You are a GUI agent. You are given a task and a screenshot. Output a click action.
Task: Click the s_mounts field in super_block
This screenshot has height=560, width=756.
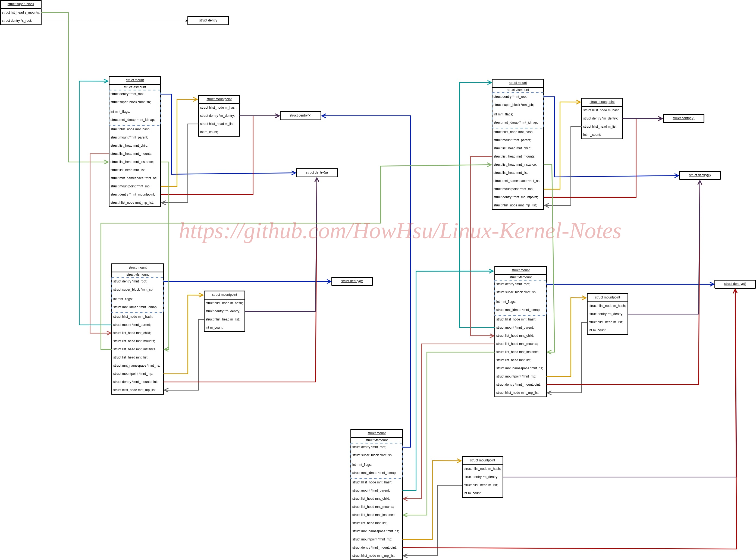point(21,12)
